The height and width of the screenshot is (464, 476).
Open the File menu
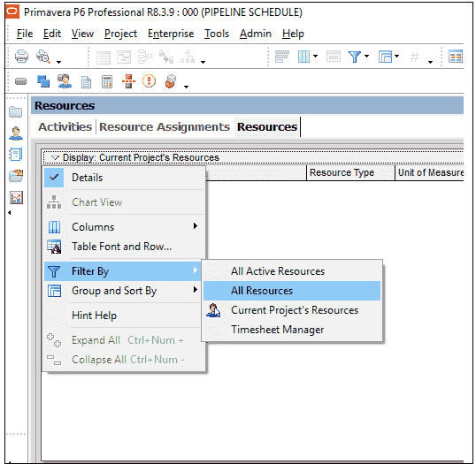tap(25, 34)
